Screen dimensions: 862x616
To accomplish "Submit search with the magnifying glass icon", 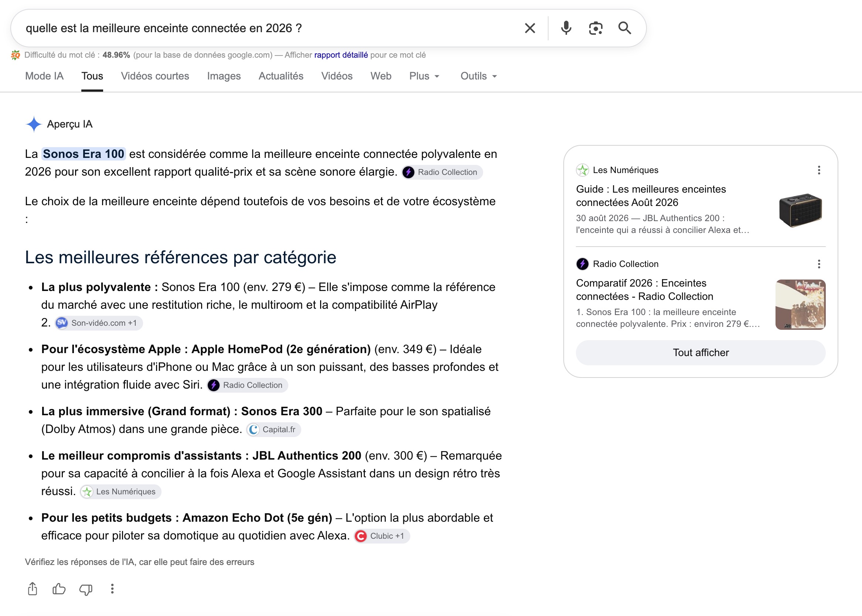I will point(625,28).
